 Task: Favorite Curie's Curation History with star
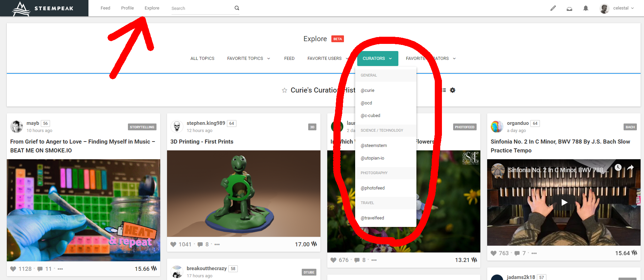tap(284, 90)
